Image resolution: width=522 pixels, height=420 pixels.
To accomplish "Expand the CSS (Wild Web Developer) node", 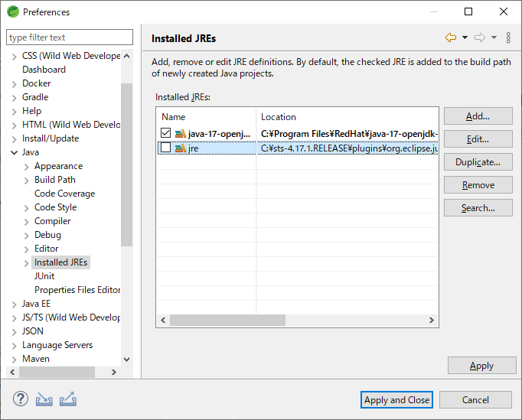I will (x=14, y=57).
